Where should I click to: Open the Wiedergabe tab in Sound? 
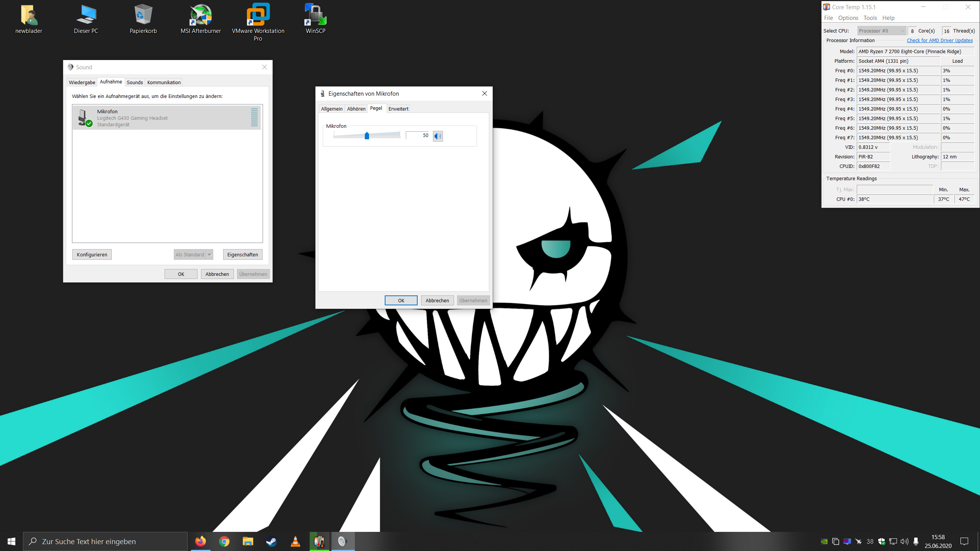82,82
